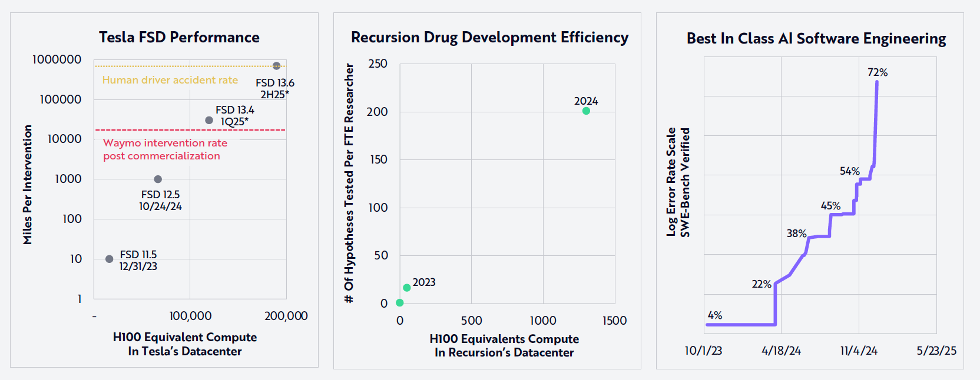Click the "FSD 13.4 1Q25*" label

coord(235,116)
